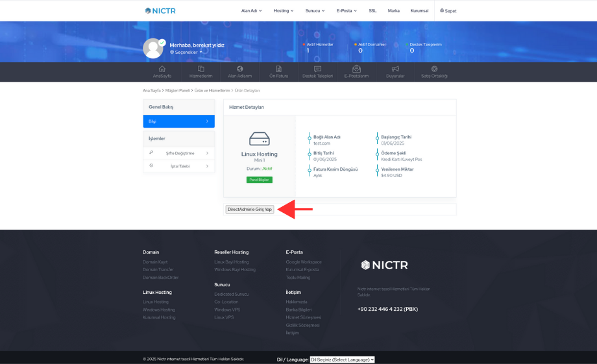Click the Aktif Hizmetler counter
This screenshot has height=364, width=597.
click(x=318, y=47)
